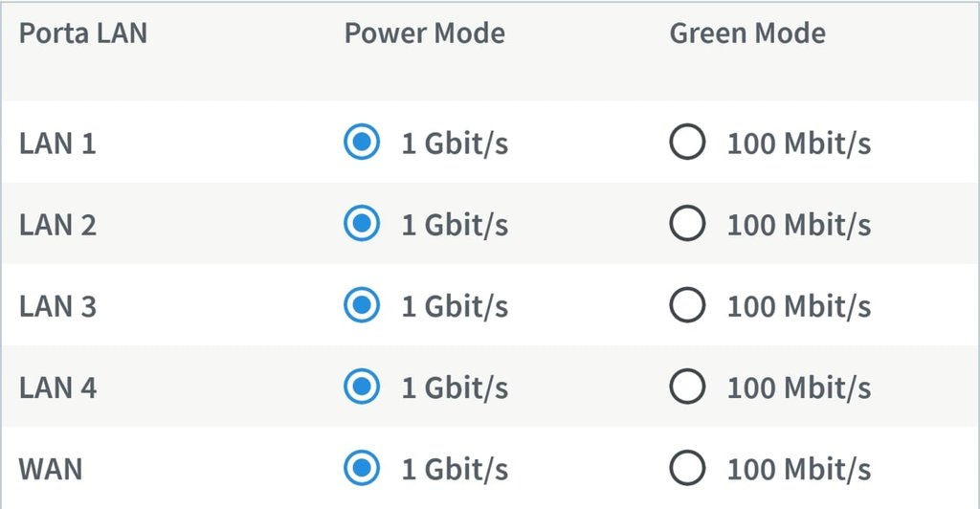The height and width of the screenshot is (509, 980).
Task: Click the LAN 3 row label
Action: (x=57, y=306)
